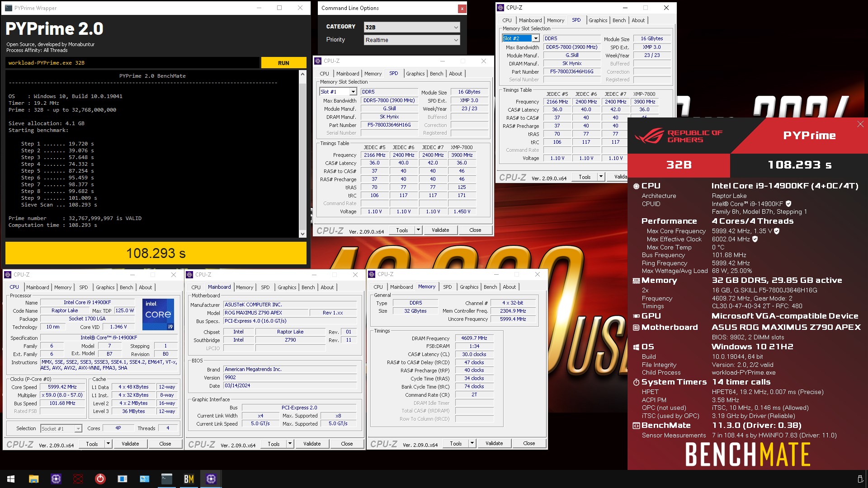Open the console window taskbar icon
The width and height of the screenshot is (868, 488).
tap(167, 479)
